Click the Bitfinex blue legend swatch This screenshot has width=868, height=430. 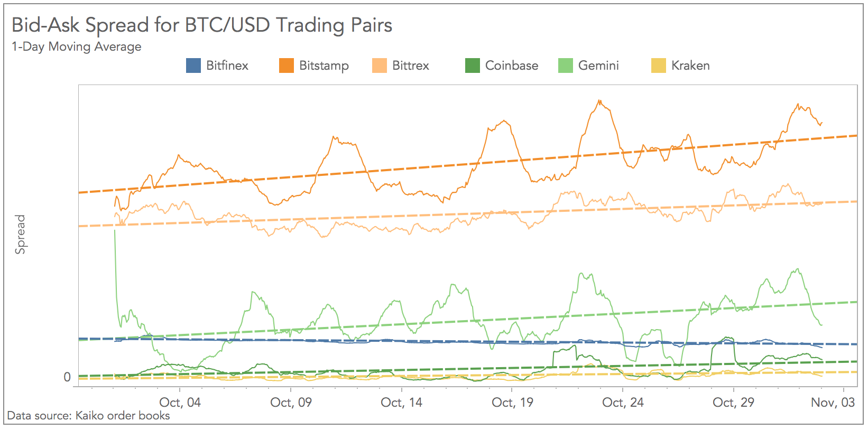coord(193,66)
